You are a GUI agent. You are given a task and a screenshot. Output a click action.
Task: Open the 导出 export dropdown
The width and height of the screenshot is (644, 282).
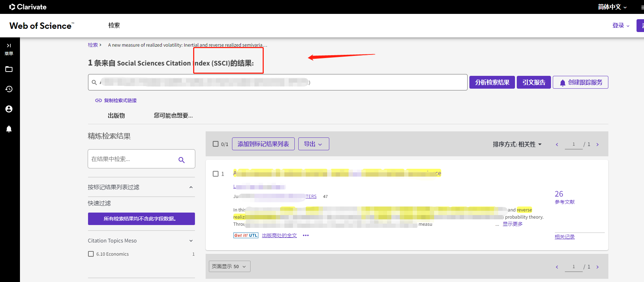point(314,144)
